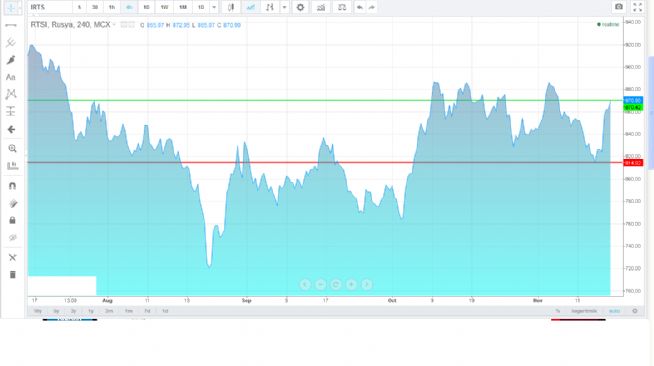Switch to the 30 minute interval
654x366 pixels.
(95, 8)
